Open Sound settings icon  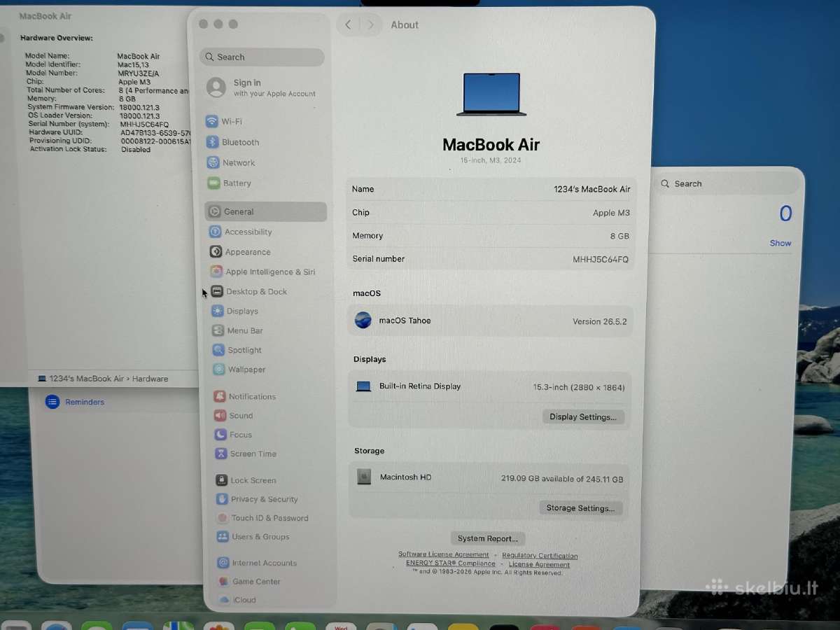(x=220, y=415)
